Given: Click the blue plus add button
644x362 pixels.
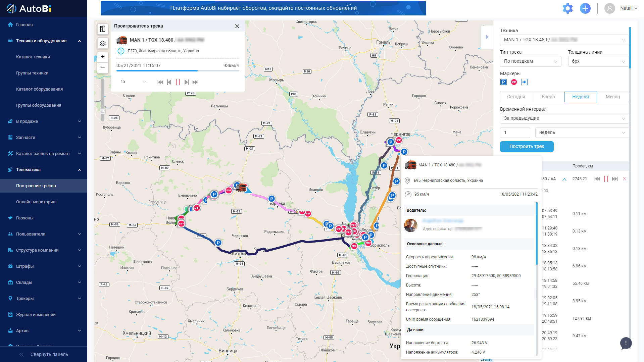Looking at the screenshot, I should pos(585,8).
